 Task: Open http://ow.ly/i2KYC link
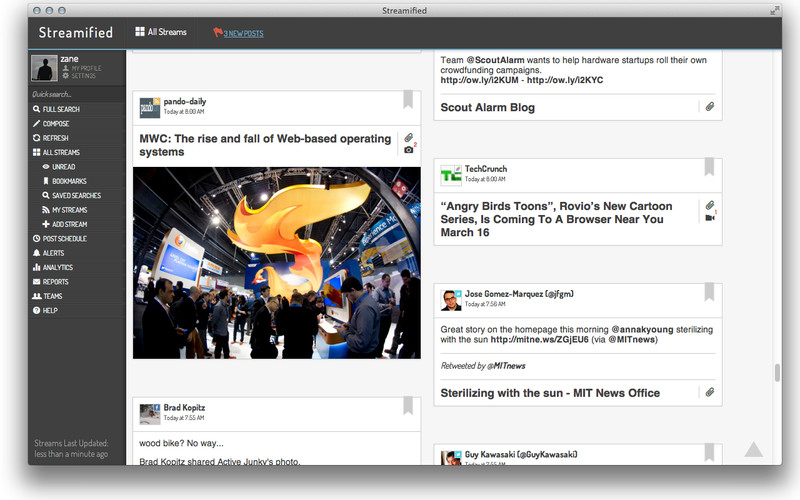(565, 80)
